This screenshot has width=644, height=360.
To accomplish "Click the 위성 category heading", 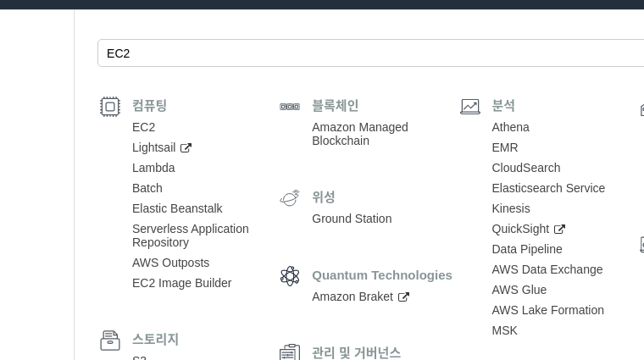I will tap(323, 197).
